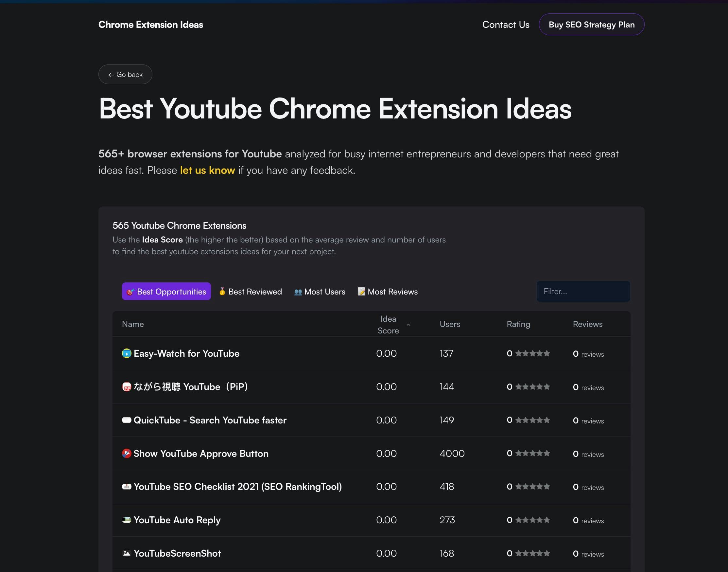Sort by the Reviews column header

(588, 324)
